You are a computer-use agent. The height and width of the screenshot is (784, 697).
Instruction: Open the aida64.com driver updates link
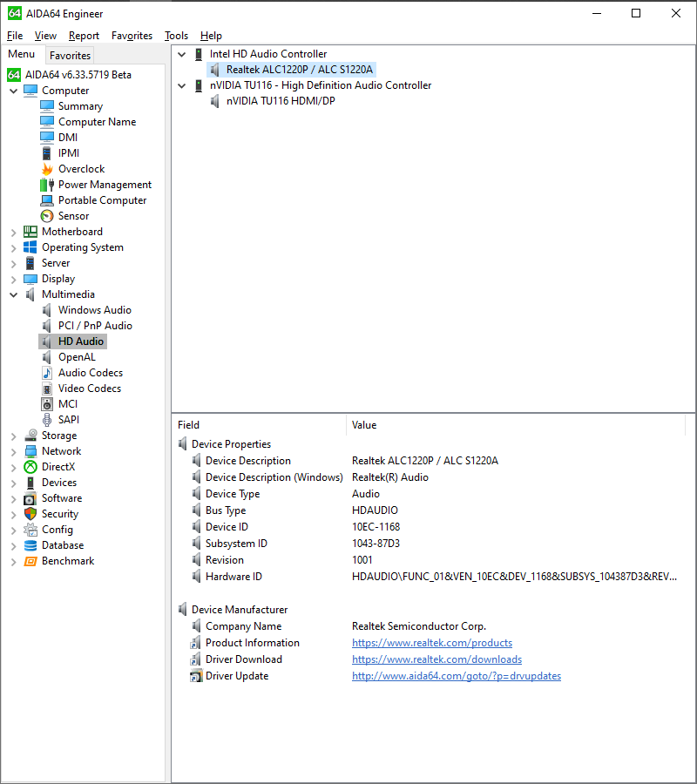point(456,675)
